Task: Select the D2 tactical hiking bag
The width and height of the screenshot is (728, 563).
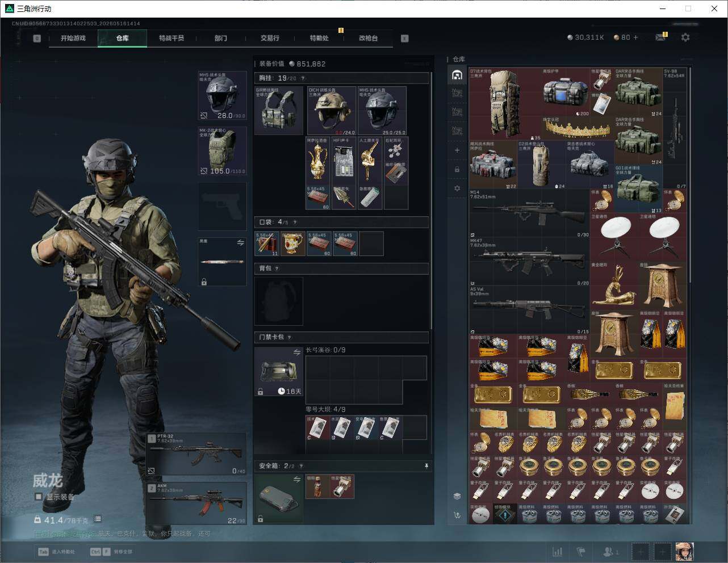Action: click(x=541, y=165)
